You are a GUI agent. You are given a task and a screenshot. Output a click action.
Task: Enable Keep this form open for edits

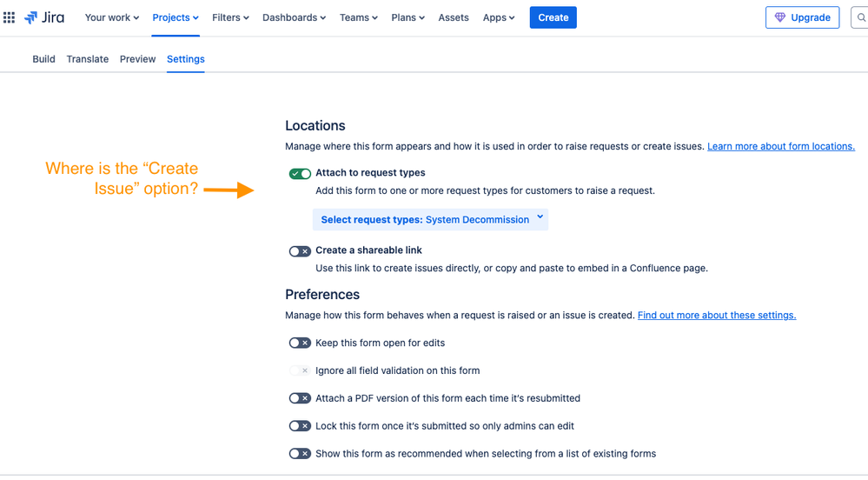[x=300, y=343]
